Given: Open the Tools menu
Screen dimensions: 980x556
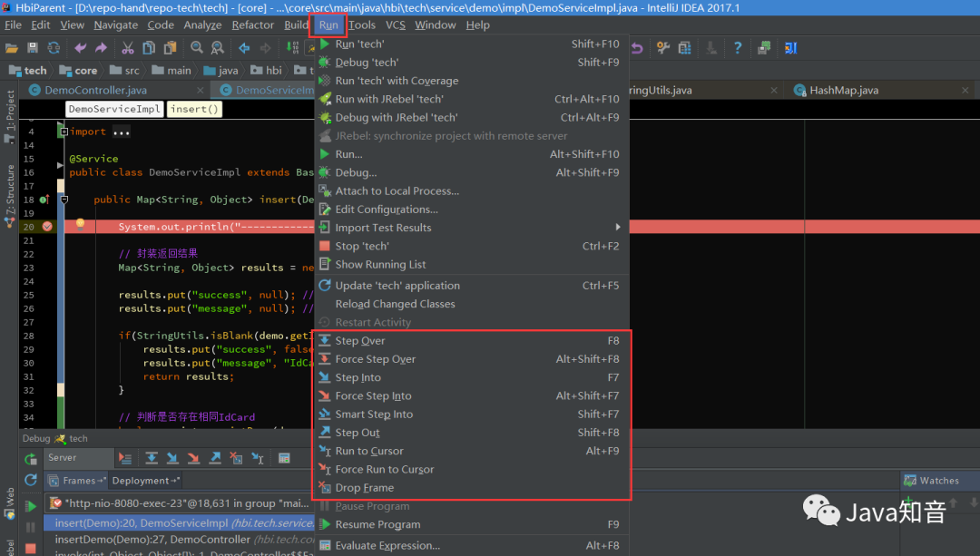Looking at the screenshot, I should click(x=362, y=25).
